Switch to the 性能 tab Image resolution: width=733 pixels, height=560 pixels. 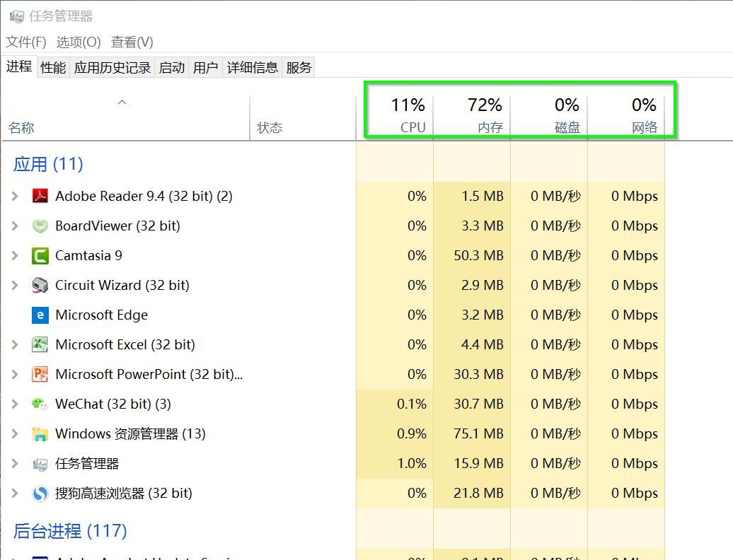point(52,66)
